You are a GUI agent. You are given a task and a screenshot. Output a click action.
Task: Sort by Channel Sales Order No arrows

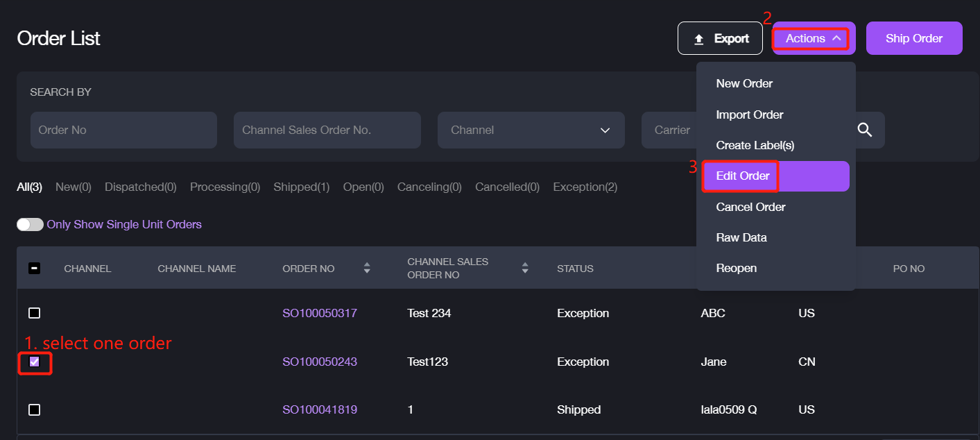(x=525, y=268)
